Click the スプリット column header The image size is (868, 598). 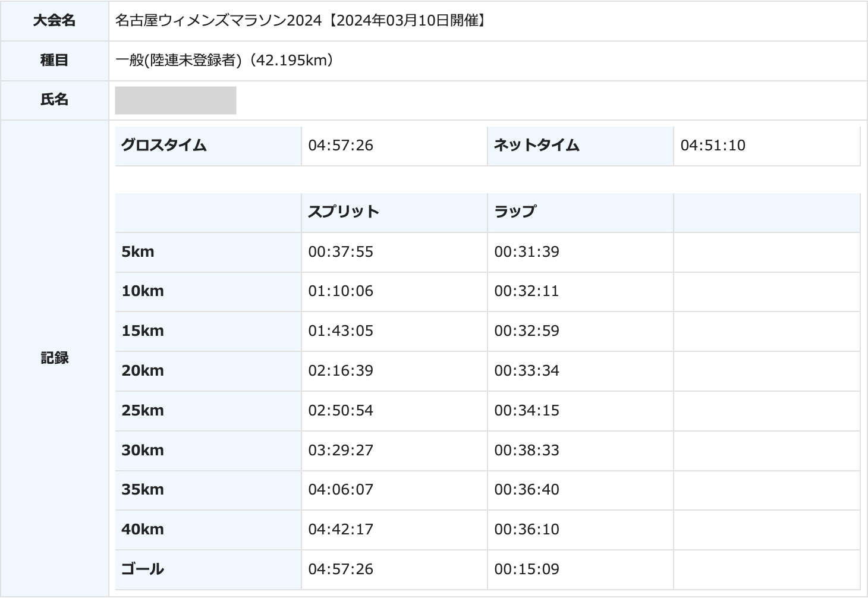[343, 212]
